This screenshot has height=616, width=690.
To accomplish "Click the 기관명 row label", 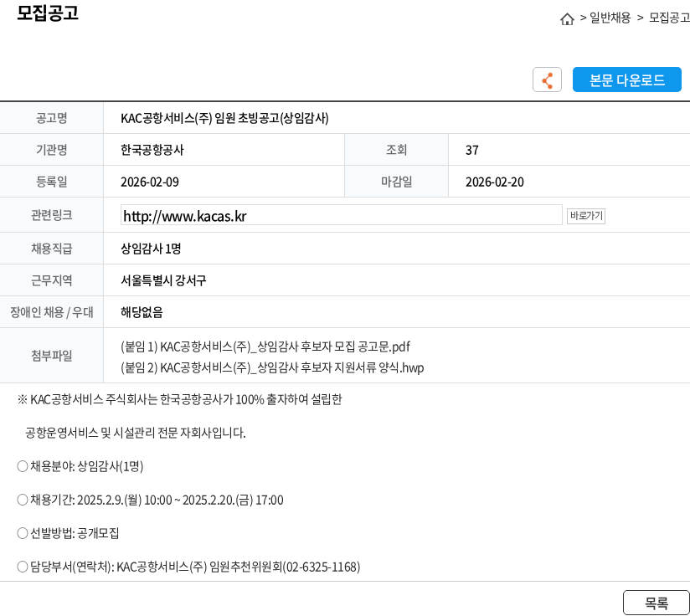I will click(51, 150).
